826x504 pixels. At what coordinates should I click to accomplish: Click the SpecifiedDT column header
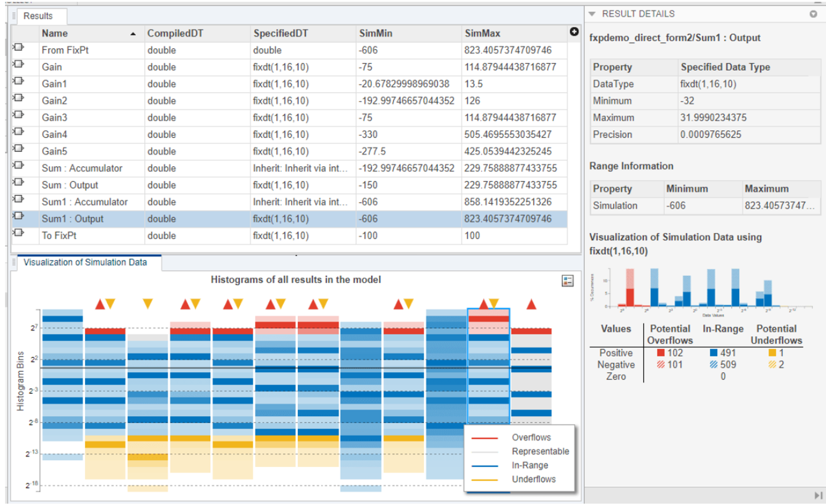303,33
